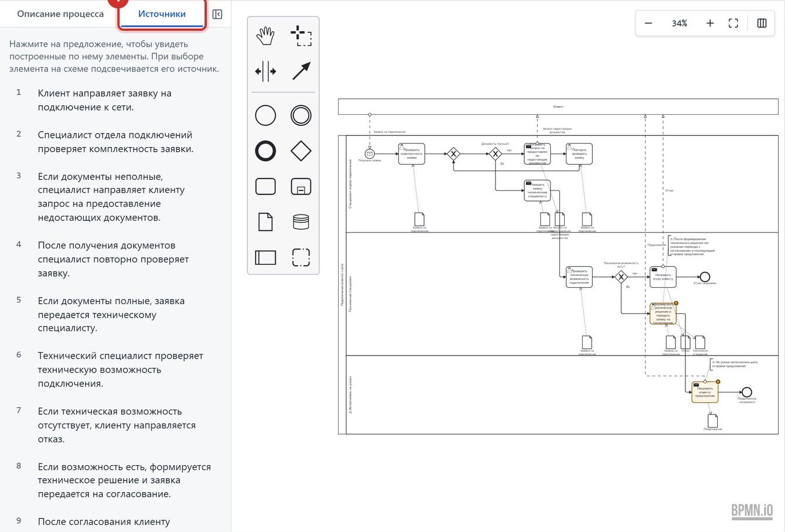The image size is (785, 532).
Task: Toggle the side panel columns icon
Action: pos(762,23)
